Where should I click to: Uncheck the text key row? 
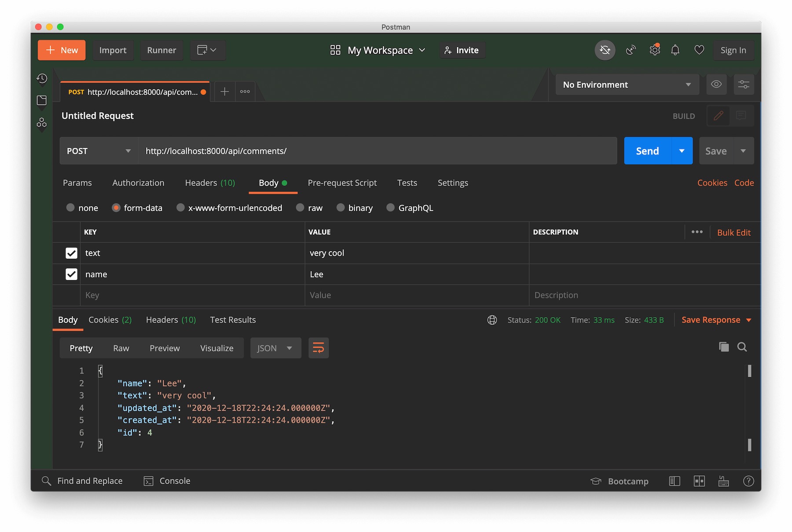[71, 253]
